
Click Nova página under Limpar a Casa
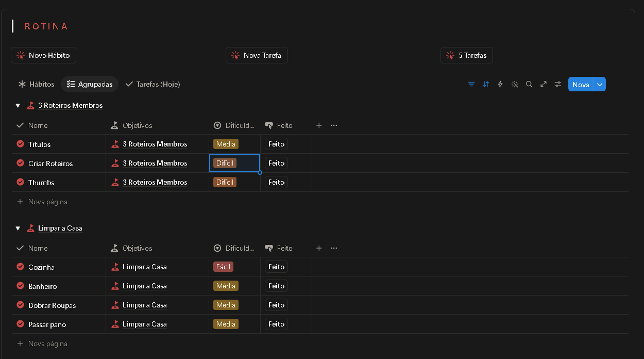[42, 344]
